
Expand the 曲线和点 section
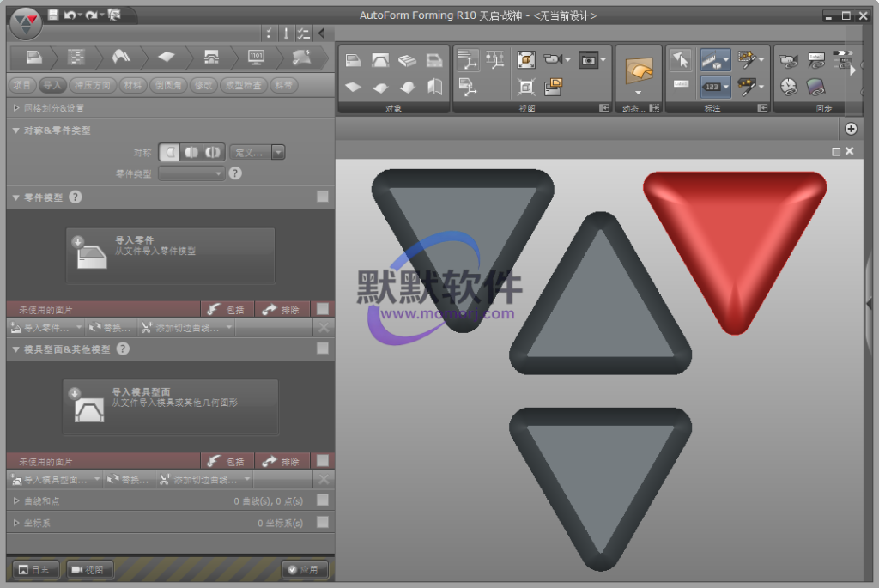coord(17,500)
